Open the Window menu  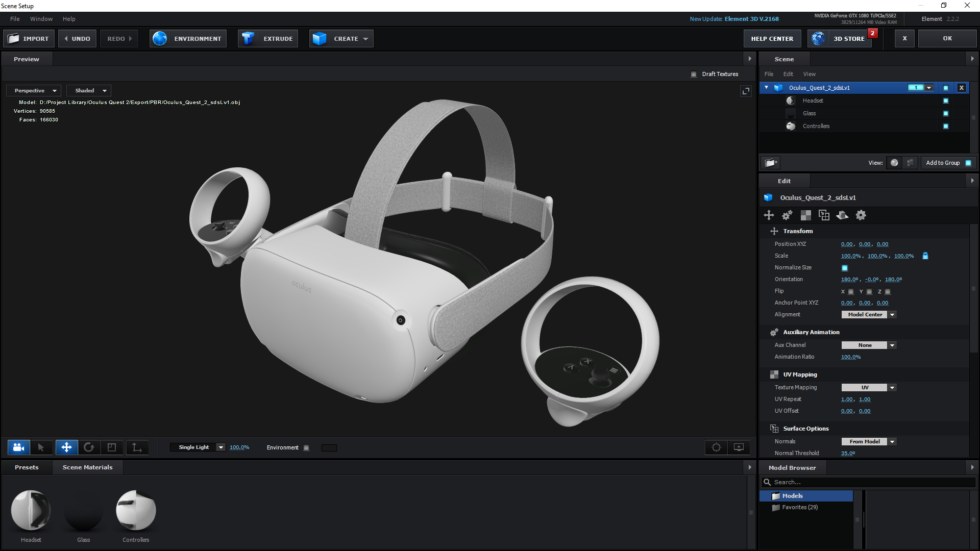tap(41, 19)
